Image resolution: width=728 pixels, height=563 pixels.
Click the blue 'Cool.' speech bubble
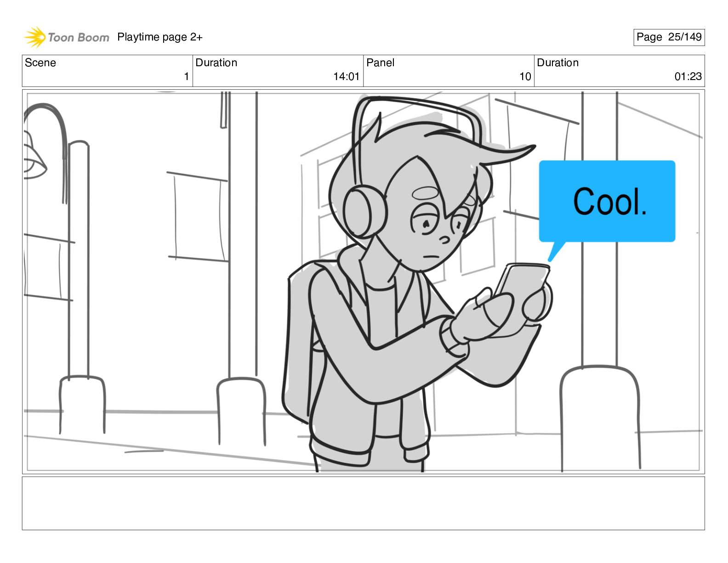(607, 201)
